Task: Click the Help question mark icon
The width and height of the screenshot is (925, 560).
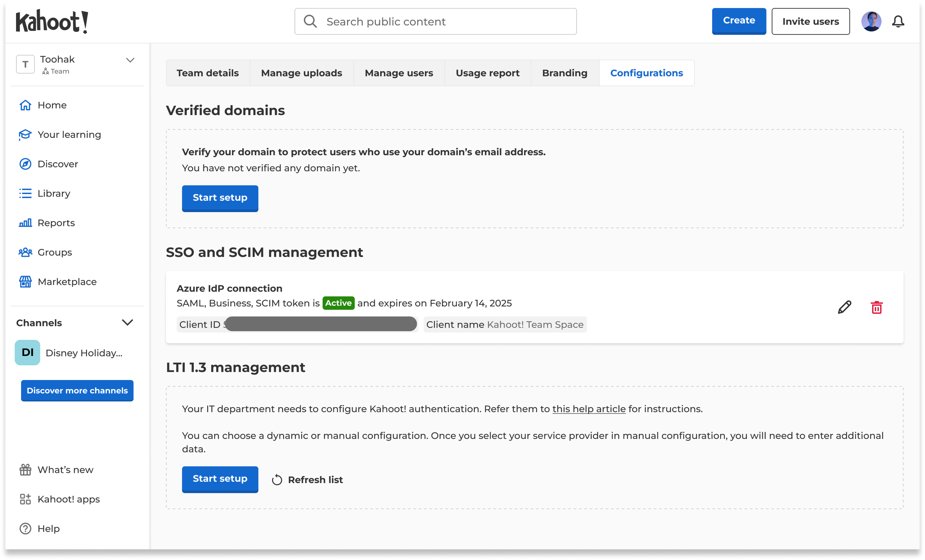Action: [x=25, y=529]
